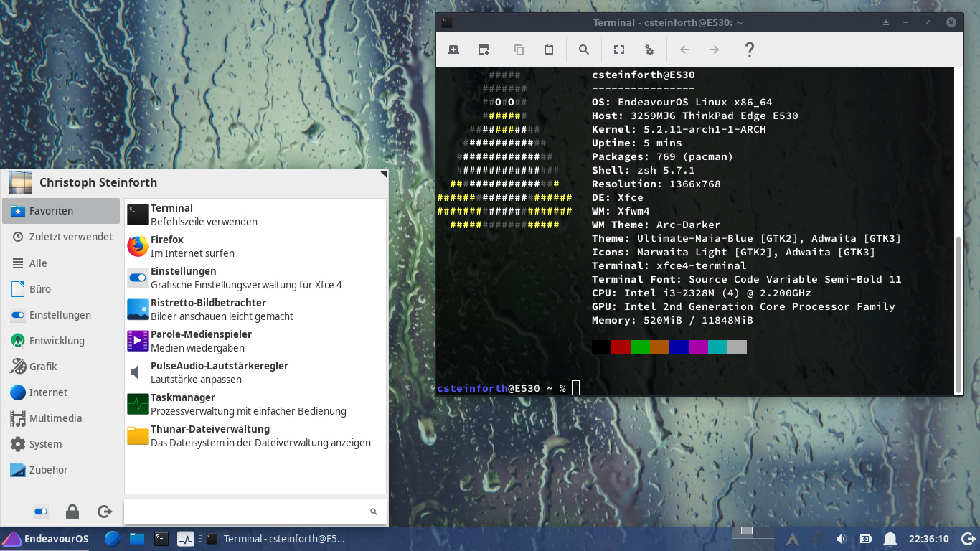This screenshot has height=551, width=980.
Task: Open the System category
Action: point(61,444)
